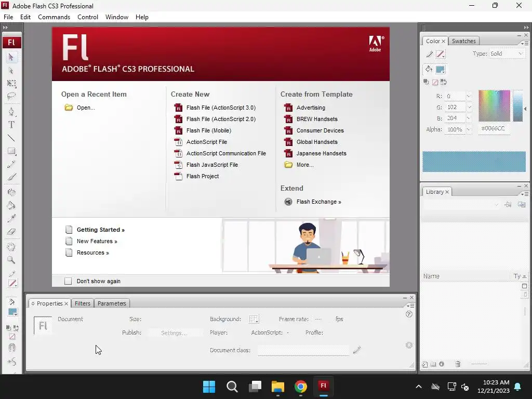Open the Commands menu

click(x=54, y=17)
